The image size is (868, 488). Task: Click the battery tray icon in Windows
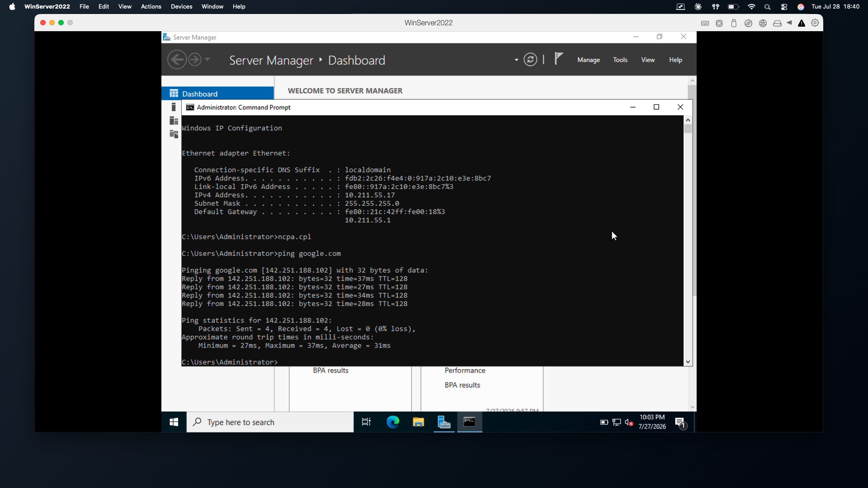pyautogui.click(x=604, y=422)
